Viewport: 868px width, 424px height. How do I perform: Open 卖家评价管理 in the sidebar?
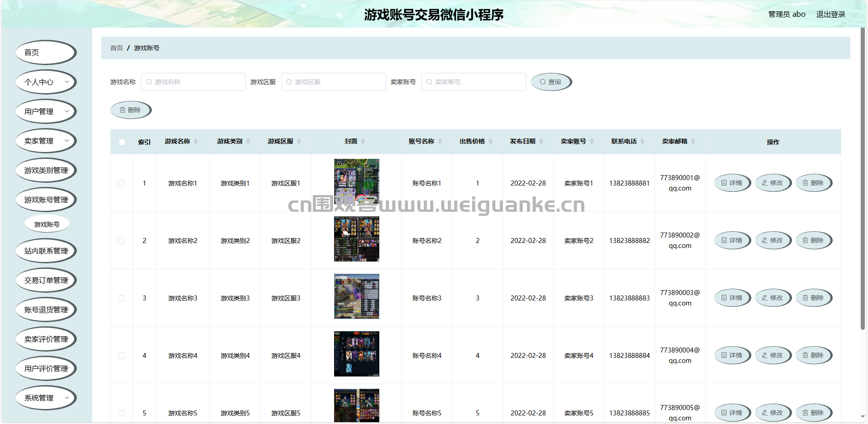(46, 339)
